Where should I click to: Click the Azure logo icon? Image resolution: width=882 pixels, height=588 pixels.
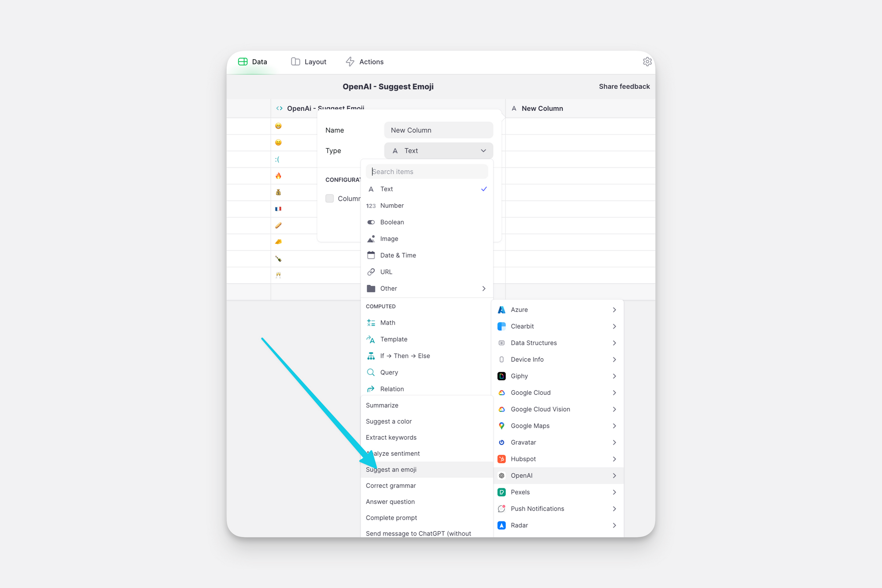[x=501, y=310]
